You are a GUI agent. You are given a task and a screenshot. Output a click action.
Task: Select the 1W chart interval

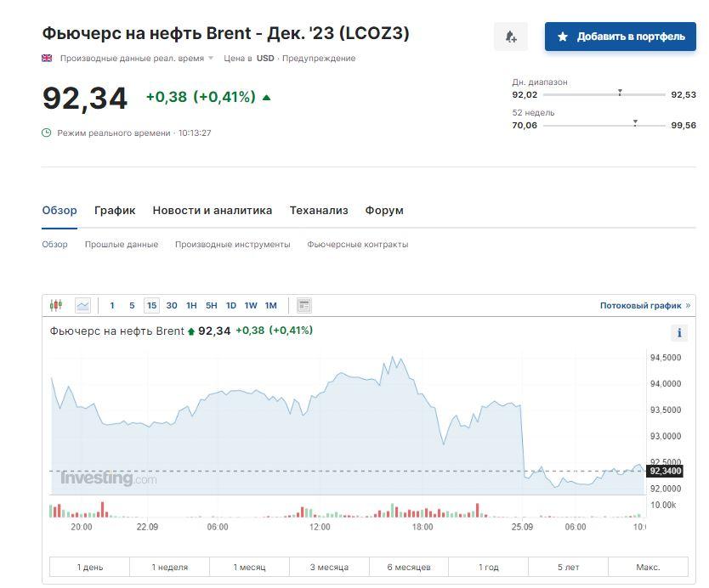(251, 305)
